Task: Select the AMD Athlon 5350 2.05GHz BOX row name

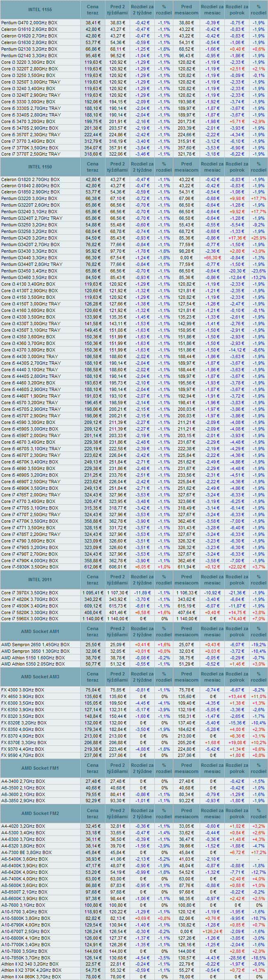Action: [33, 664]
